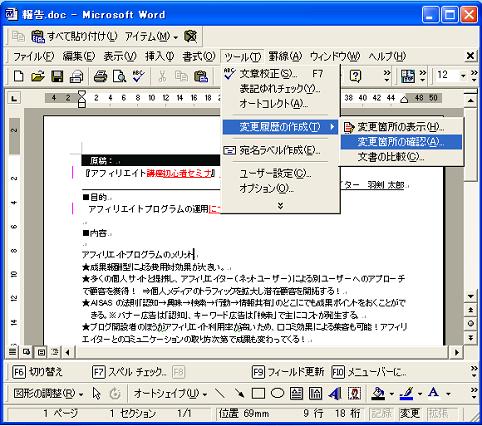Click the e-mail envelope toolbar icon
Screen dimensions: 482x426
click(x=76, y=76)
